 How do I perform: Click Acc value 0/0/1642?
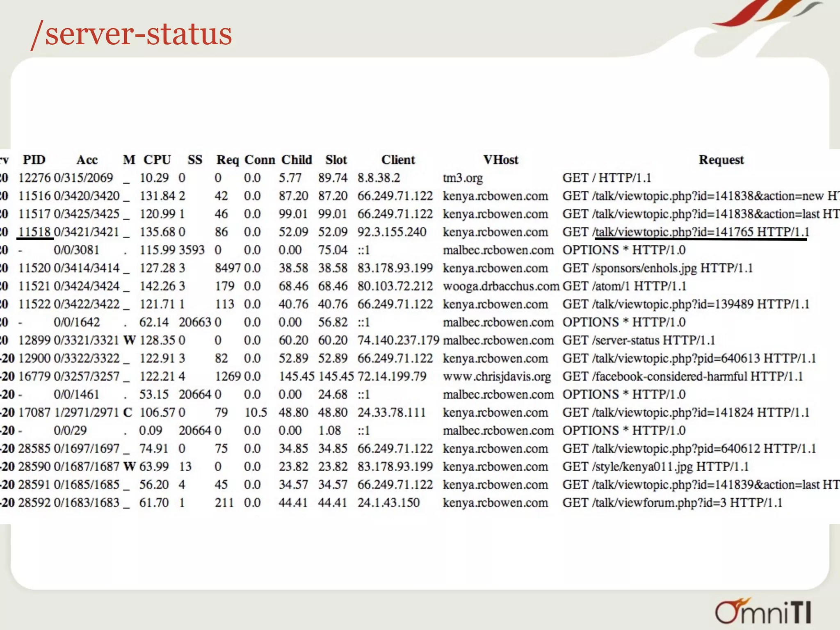[77, 322]
